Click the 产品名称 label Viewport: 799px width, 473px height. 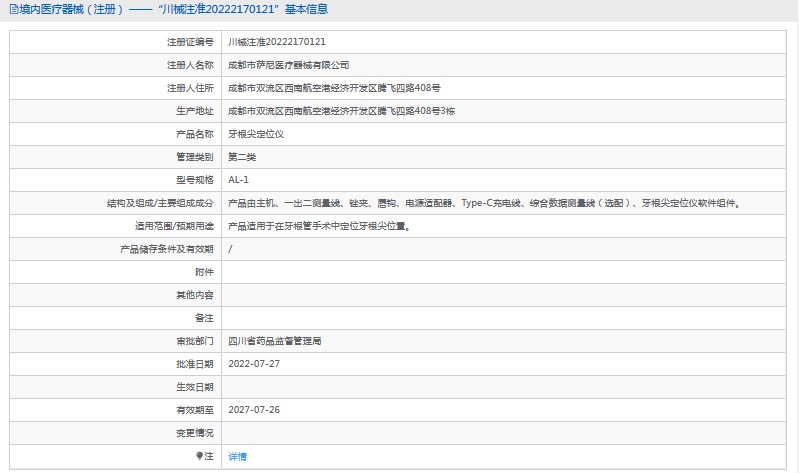[x=195, y=134]
